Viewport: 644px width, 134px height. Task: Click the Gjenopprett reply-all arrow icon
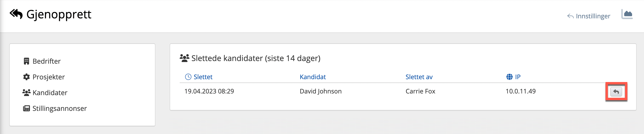pyautogui.click(x=16, y=14)
